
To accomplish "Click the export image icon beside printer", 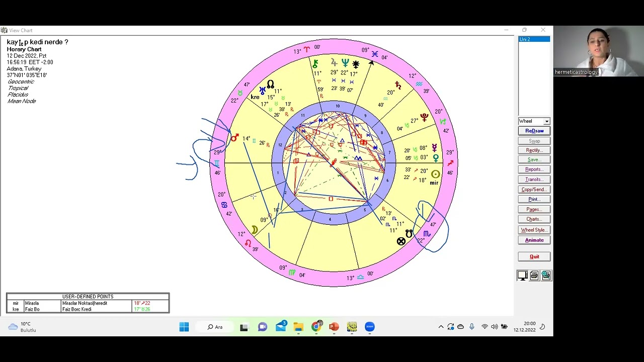I will click(546, 276).
